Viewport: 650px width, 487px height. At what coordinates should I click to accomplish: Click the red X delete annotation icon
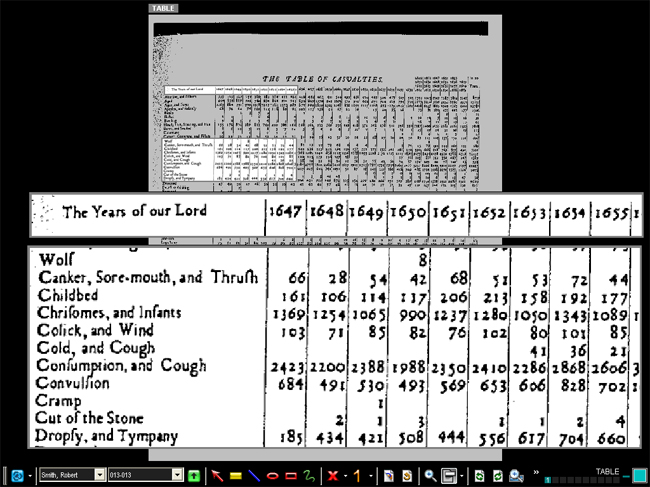pos(332,475)
